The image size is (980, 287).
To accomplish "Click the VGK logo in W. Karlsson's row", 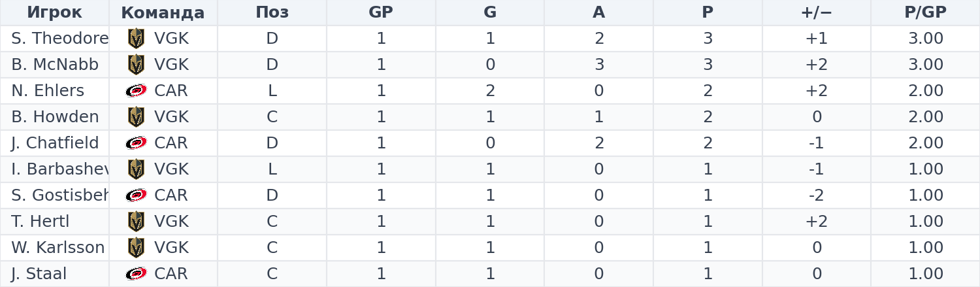I will [136, 248].
